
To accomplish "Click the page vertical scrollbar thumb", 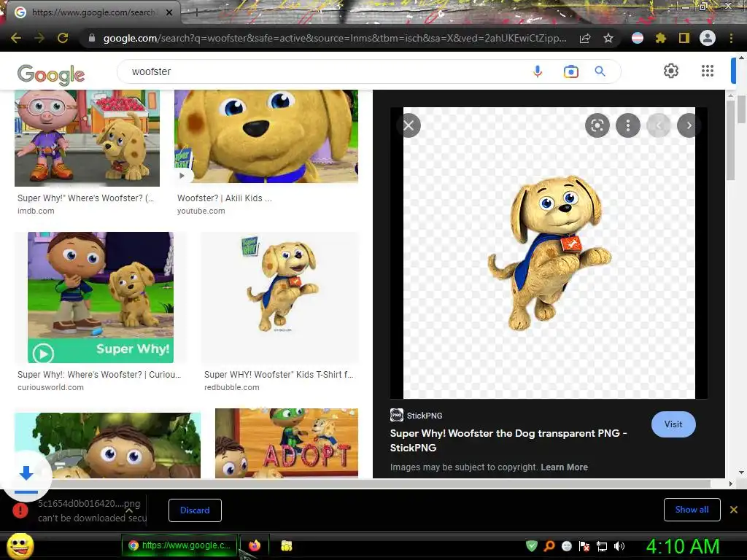I will (741, 109).
